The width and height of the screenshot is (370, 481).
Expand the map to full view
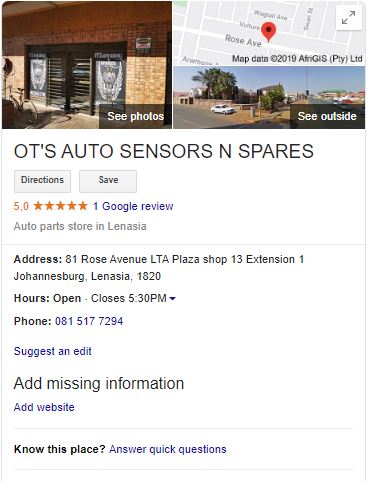click(x=348, y=18)
